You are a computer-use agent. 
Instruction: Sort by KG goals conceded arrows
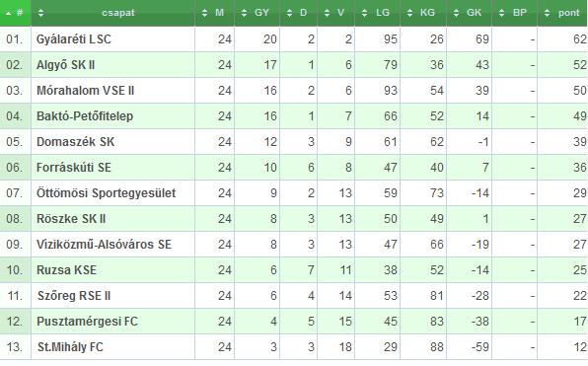click(409, 13)
